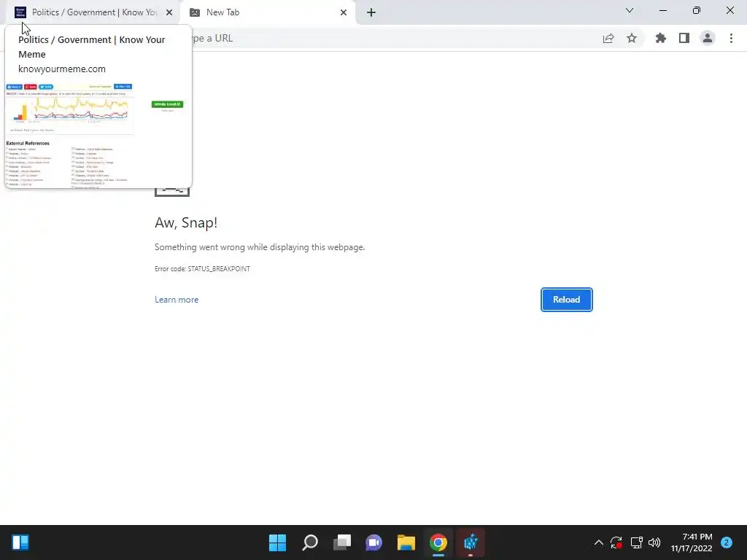The image size is (747, 560).
Task: Click the sync status tray icon
Action: tap(616, 542)
